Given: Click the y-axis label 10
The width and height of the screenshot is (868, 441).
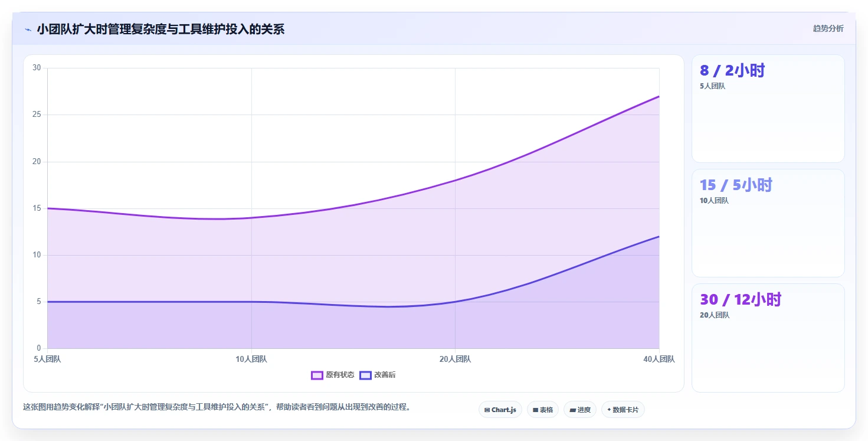Looking at the screenshot, I should [37, 254].
